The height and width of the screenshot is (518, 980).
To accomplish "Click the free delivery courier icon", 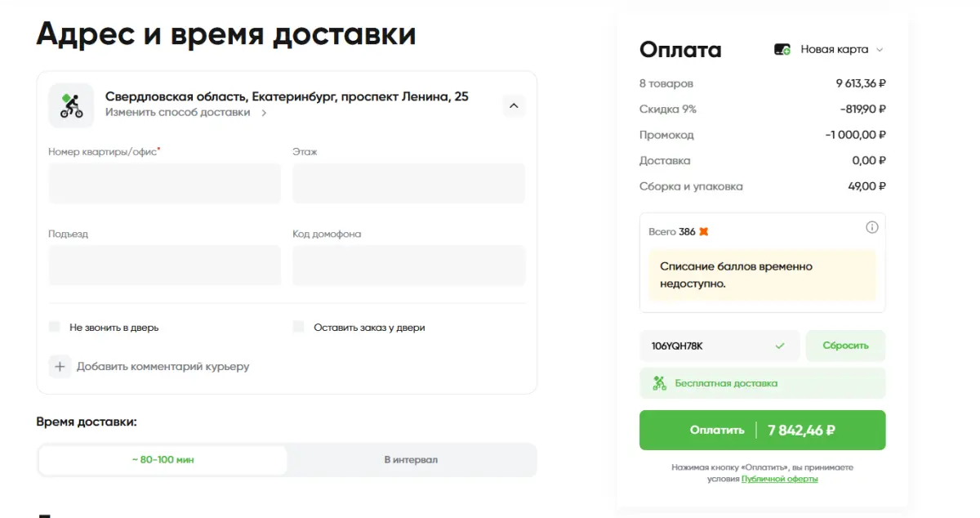I will [660, 383].
